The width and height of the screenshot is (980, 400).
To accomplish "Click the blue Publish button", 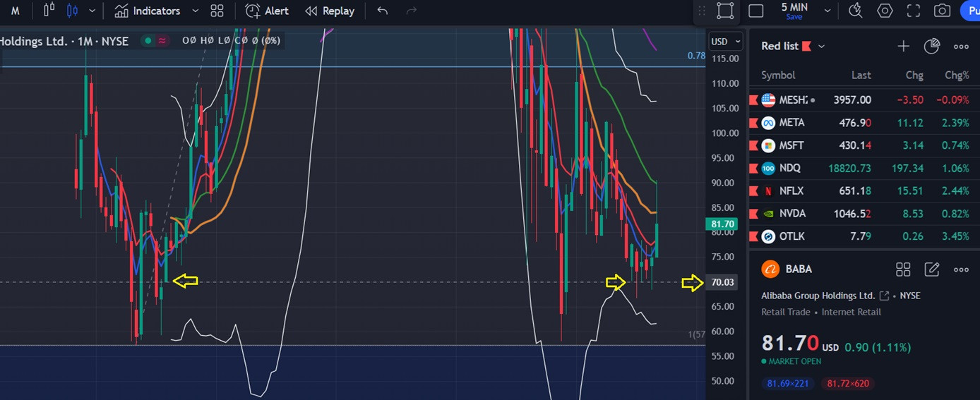I will (970, 11).
